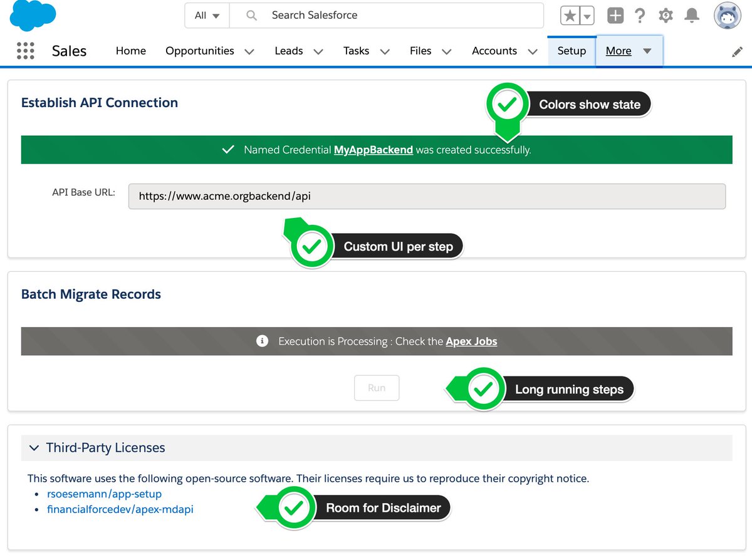Open the App Launcher grid icon
Image resolution: width=752 pixels, height=560 pixels.
pyautogui.click(x=25, y=51)
